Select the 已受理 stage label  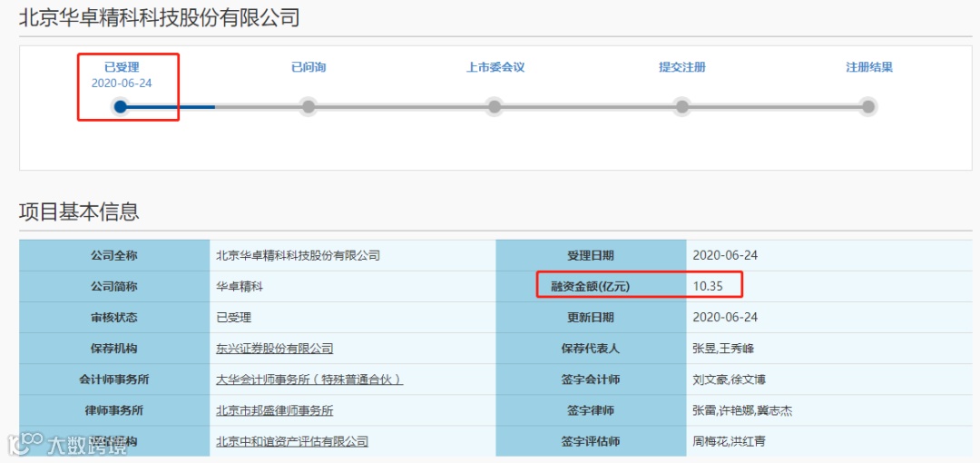pyautogui.click(x=122, y=67)
